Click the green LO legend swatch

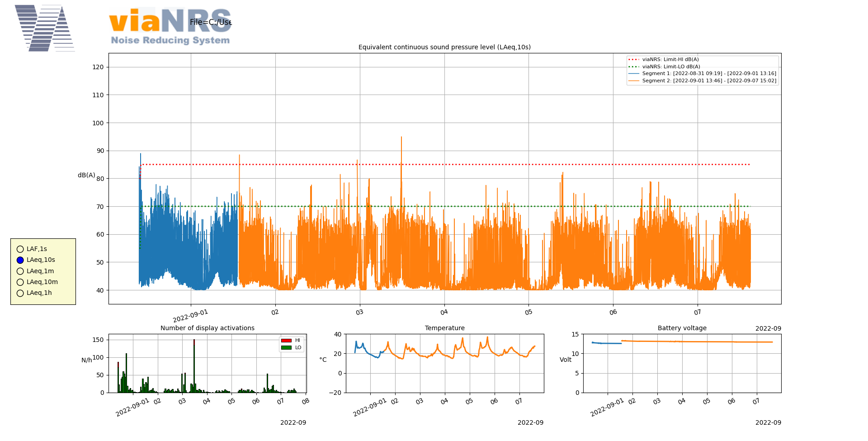click(286, 348)
